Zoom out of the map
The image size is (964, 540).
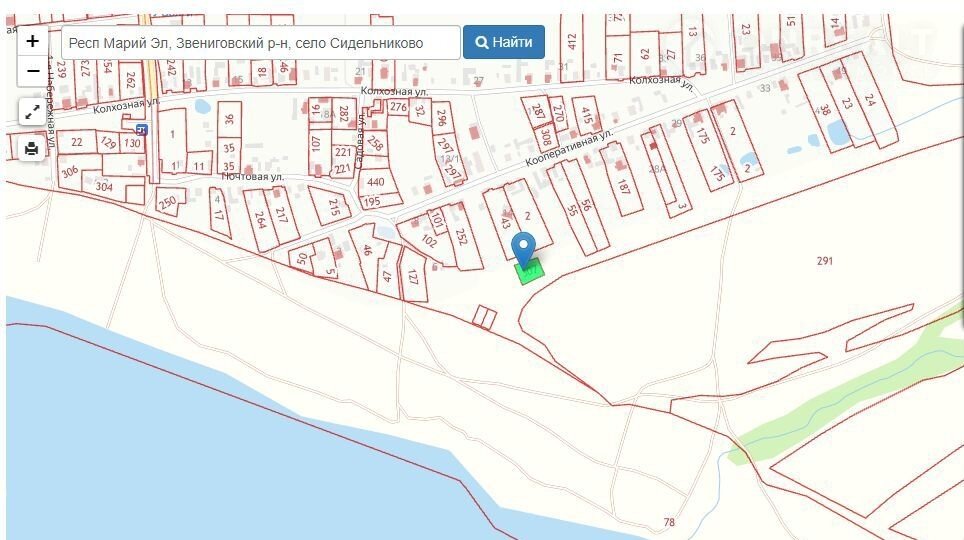tap(32, 71)
